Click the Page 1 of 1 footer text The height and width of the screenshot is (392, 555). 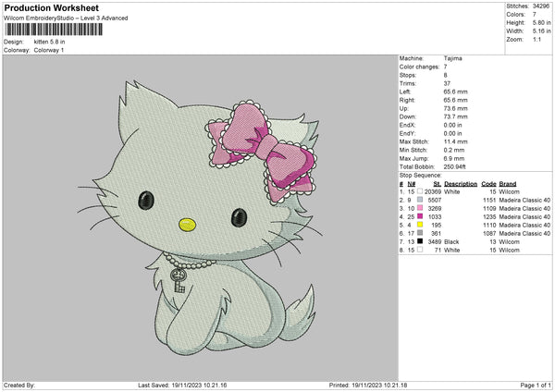536,385
